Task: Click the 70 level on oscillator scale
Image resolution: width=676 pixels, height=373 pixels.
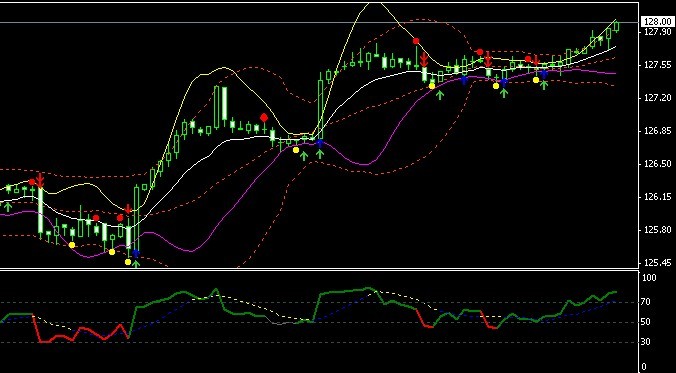Action: [646, 302]
